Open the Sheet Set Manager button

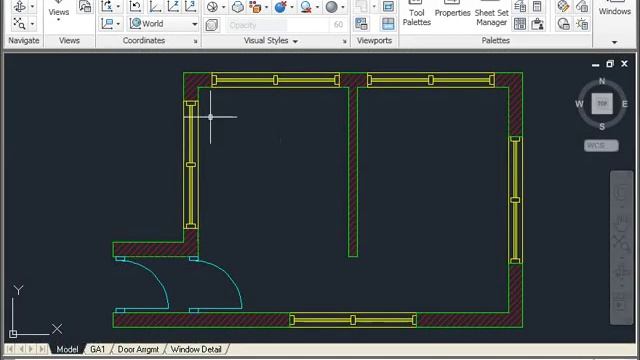491,14
